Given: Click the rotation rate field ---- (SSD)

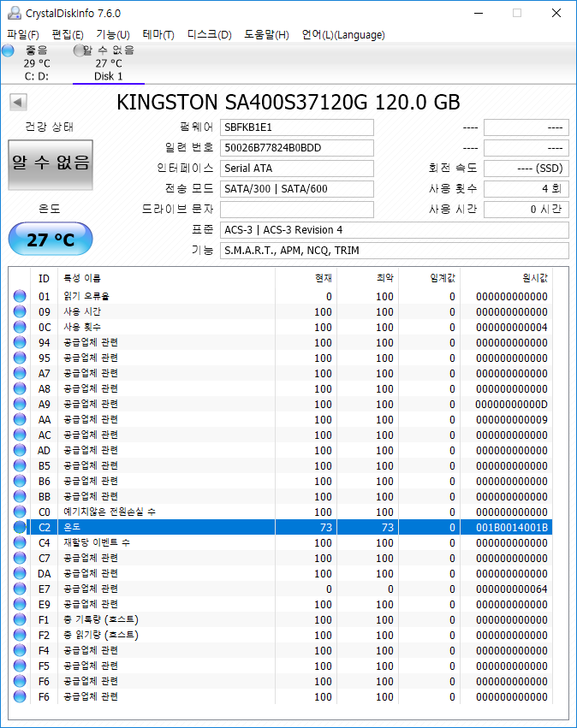Looking at the screenshot, I should (x=526, y=168).
